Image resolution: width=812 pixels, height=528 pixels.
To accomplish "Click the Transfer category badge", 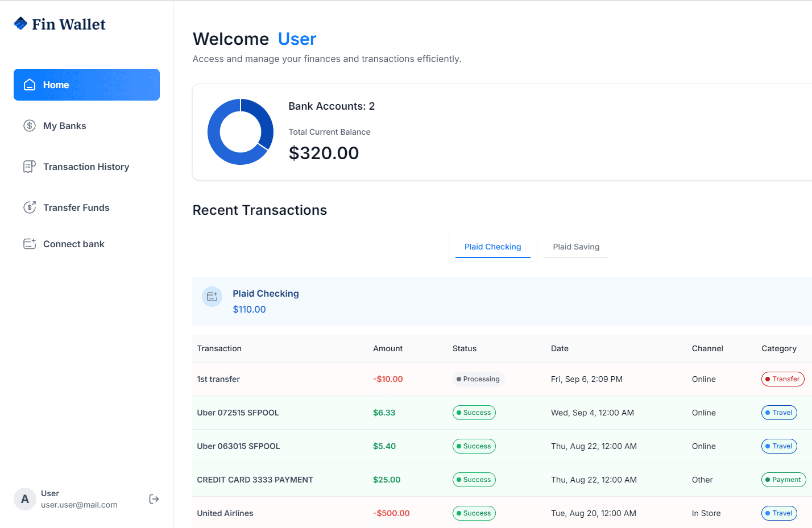I will tap(783, 379).
